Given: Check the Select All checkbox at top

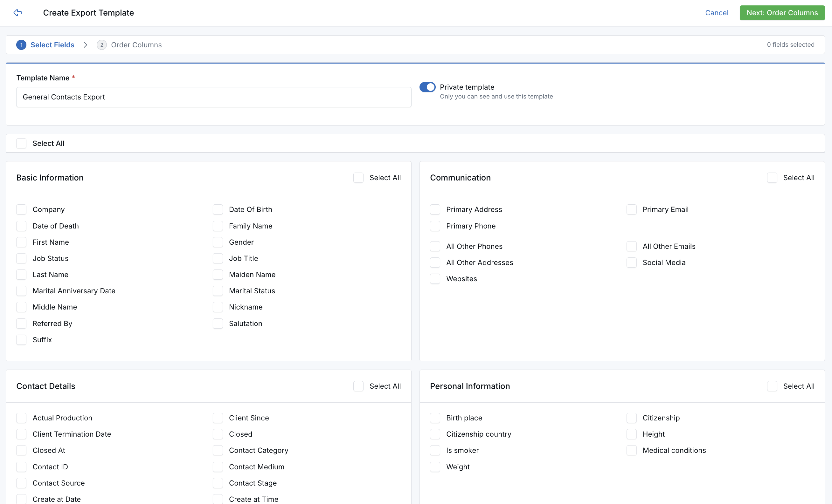Looking at the screenshot, I should (x=21, y=143).
